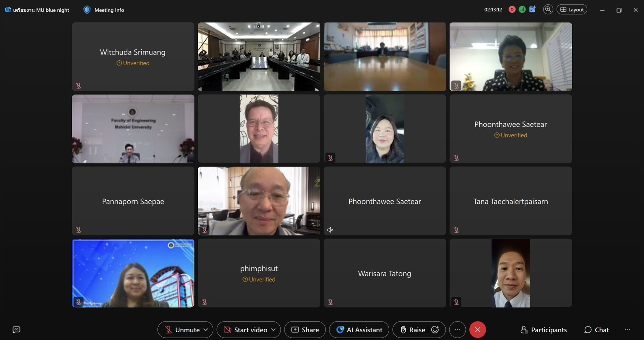Expand the Unmute audio options arrow
This screenshot has width=644, height=340.
(x=206, y=330)
